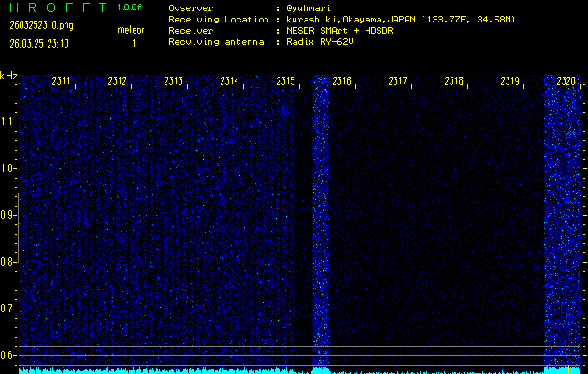Click the 2315 time marker

point(285,82)
